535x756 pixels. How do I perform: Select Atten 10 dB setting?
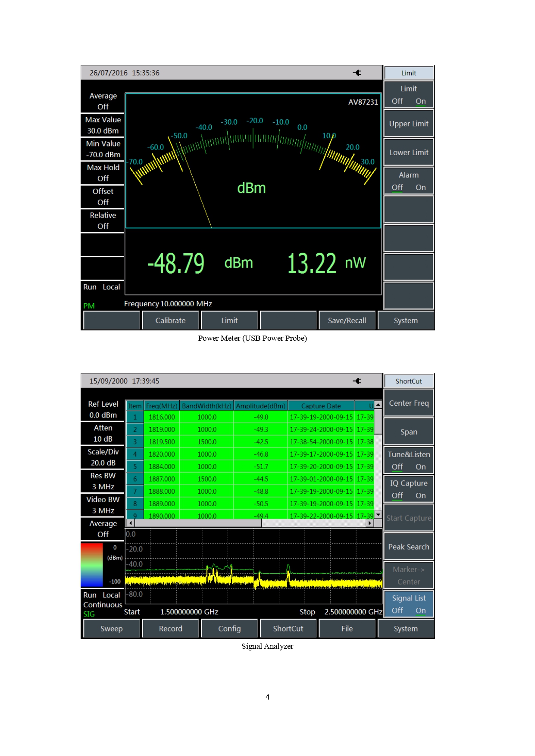click(x=103, y=433)
